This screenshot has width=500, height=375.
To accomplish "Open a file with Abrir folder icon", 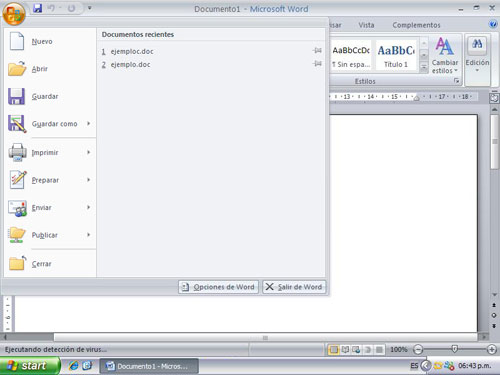I will [17, 69].
